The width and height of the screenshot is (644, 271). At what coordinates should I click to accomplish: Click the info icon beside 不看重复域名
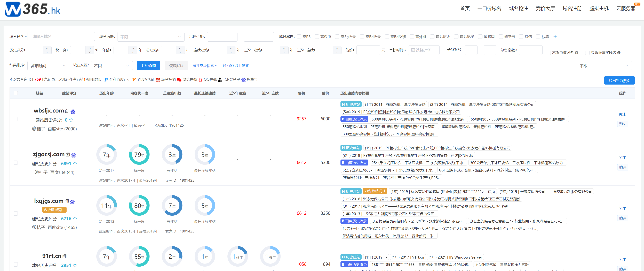tap(576, 52)
